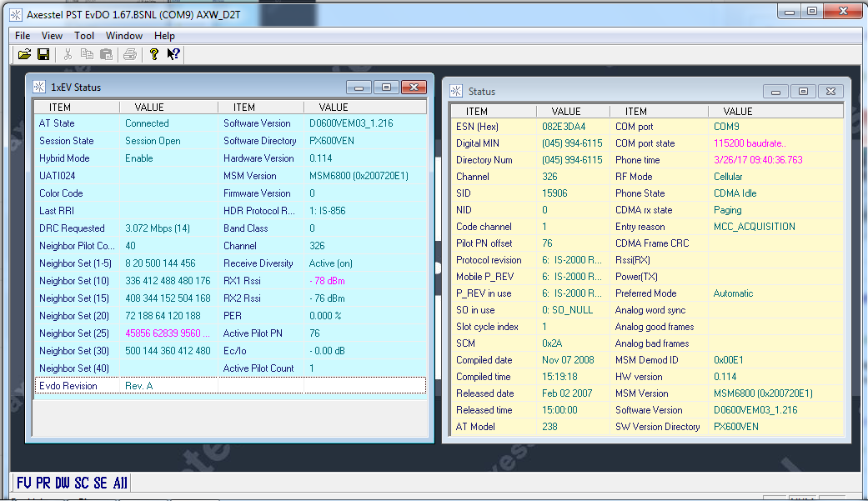Click Compiled date Nov 07 2008 value

coord(568,360)
